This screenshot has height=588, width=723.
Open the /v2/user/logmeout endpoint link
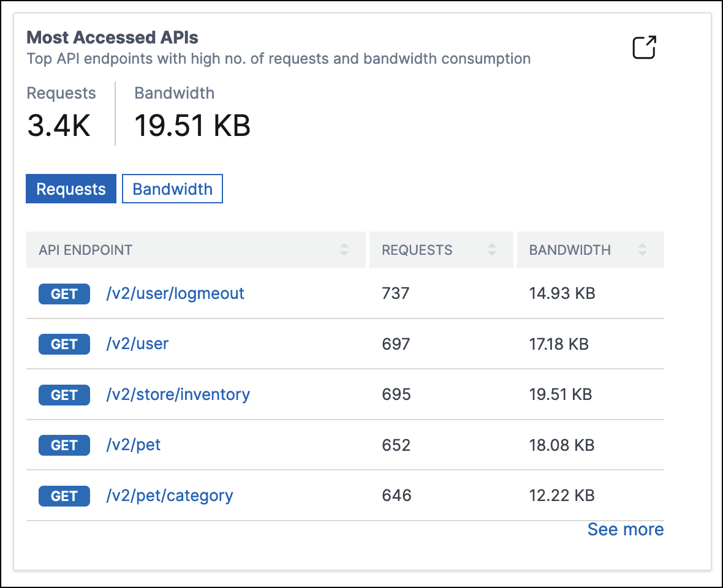pyautogui.click(x=175, y=293)
